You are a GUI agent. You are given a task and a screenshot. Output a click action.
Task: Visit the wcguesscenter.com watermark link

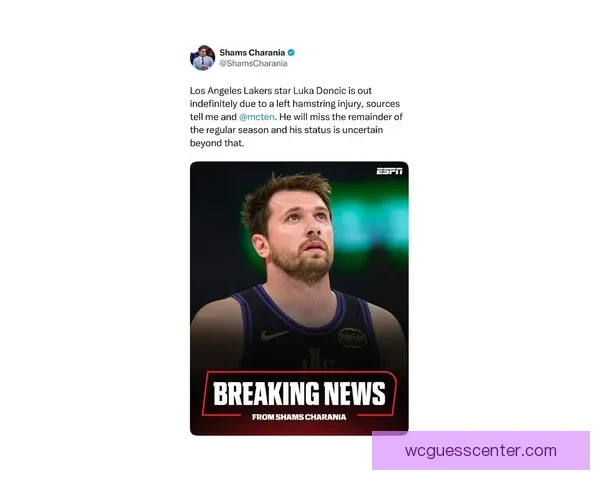click(x=481, y=451)
